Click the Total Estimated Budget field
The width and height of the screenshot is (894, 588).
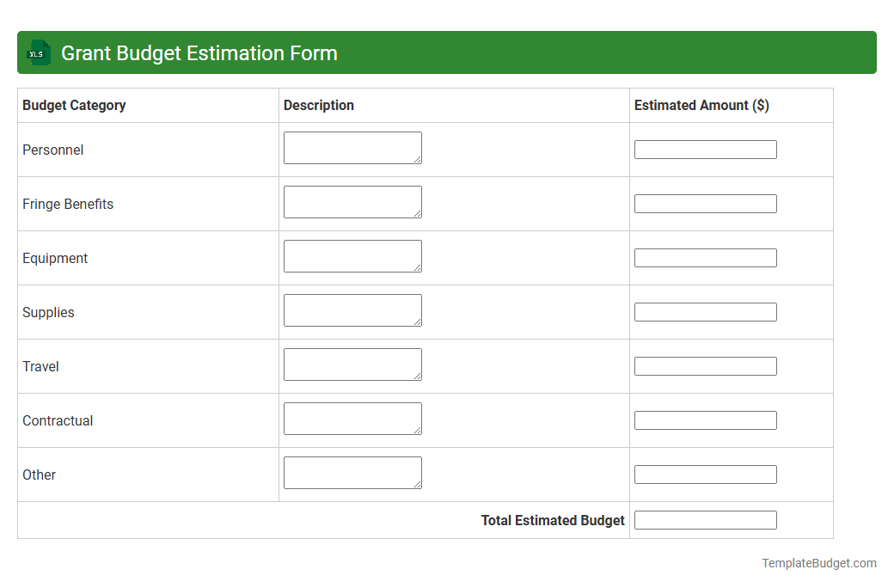(705, 519)
